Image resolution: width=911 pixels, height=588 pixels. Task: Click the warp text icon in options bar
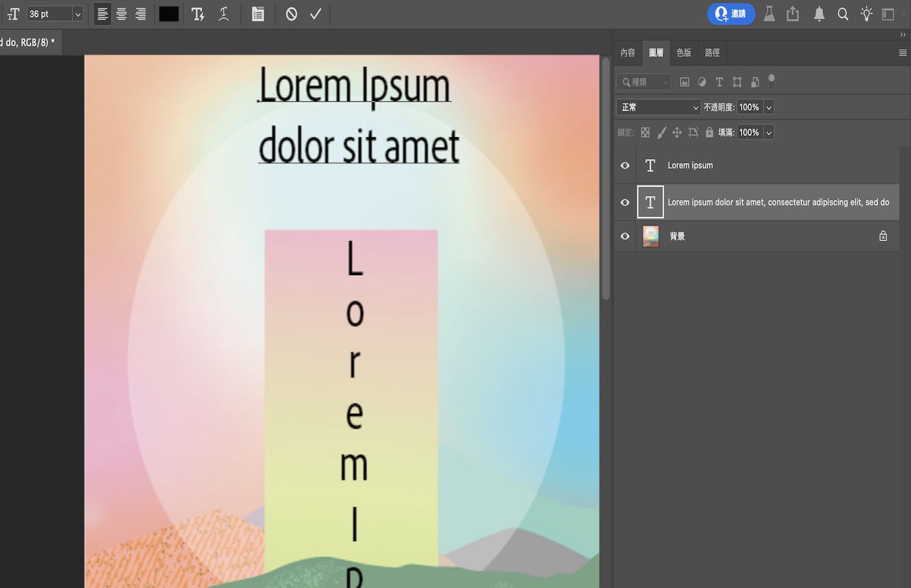click(223, 14)
